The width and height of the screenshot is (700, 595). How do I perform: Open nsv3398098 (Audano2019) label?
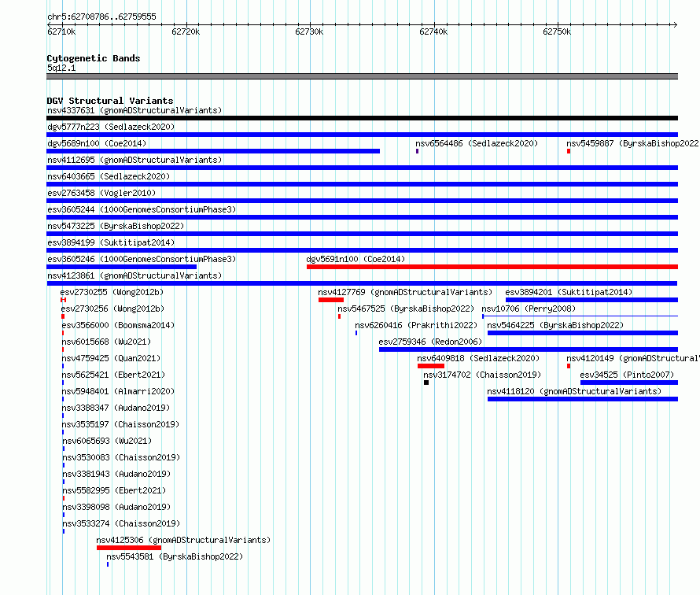(x=116, y=507)
